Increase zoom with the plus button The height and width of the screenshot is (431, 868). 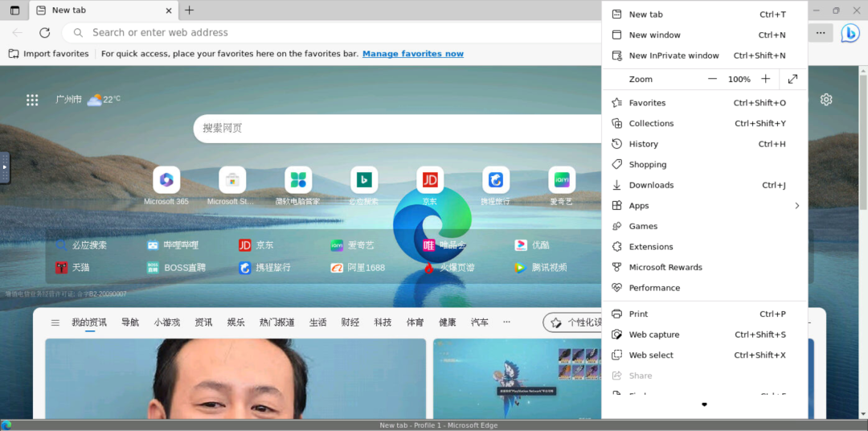[x=766, y=80]
